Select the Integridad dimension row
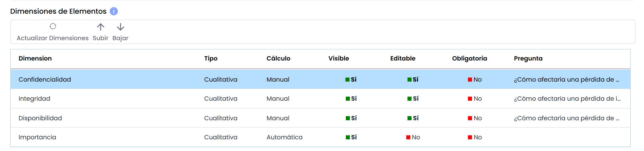Viewport: 644px width, 151px height. 320,99
